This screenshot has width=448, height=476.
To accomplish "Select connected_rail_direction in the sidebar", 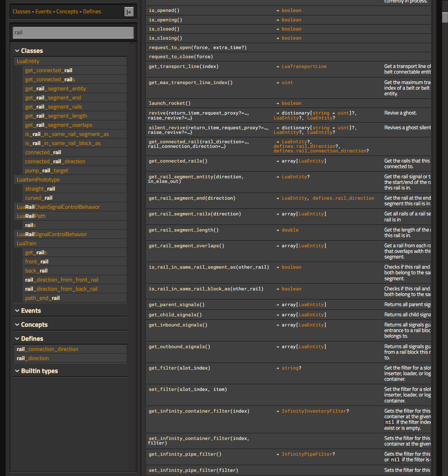I will [x=55, y=161].
